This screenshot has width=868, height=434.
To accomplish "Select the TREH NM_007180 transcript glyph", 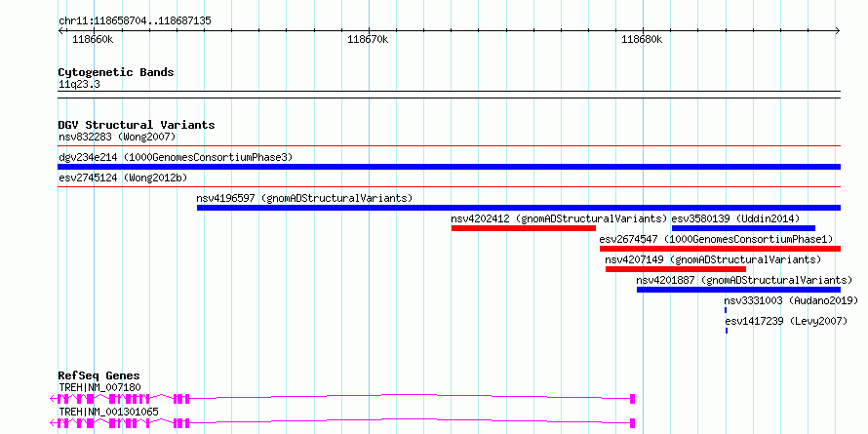I will 342,399.
